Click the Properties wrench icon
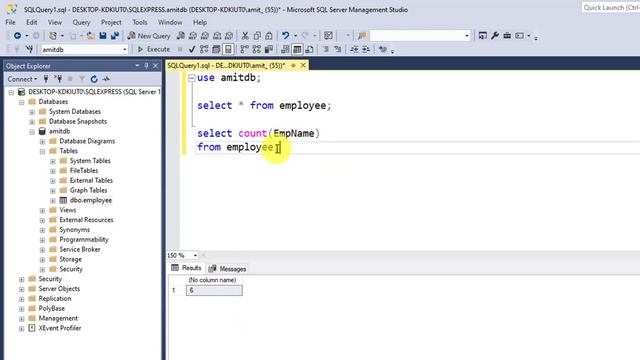The width and height of the screenshot is (640, 360). pyautogui.click(x=495, y=36)
